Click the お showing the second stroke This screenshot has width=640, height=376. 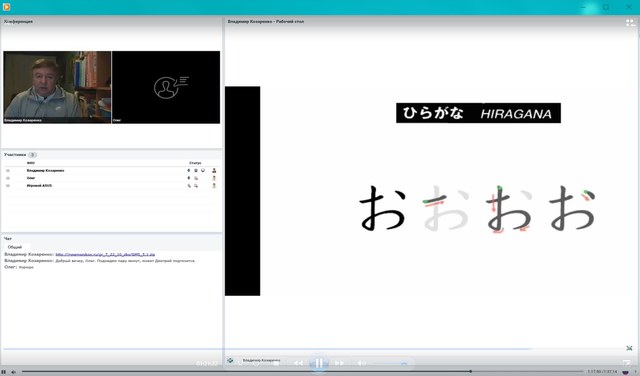coord(509,209)
